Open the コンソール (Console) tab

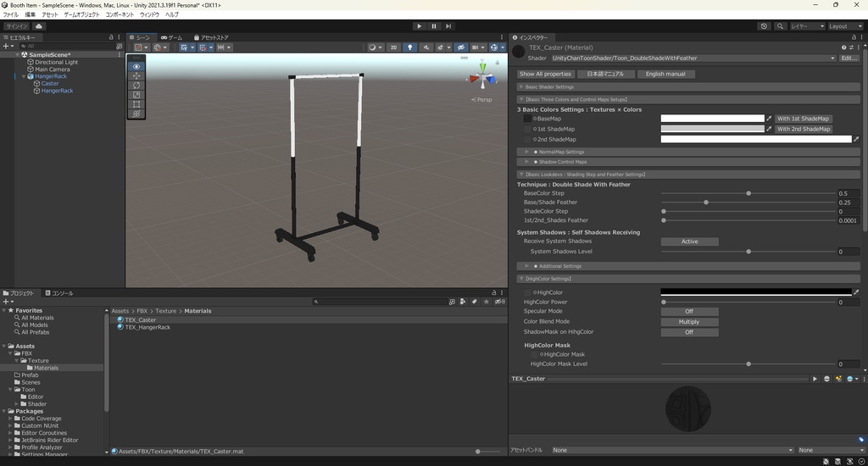pyautogui.click(x=59, y=293)
